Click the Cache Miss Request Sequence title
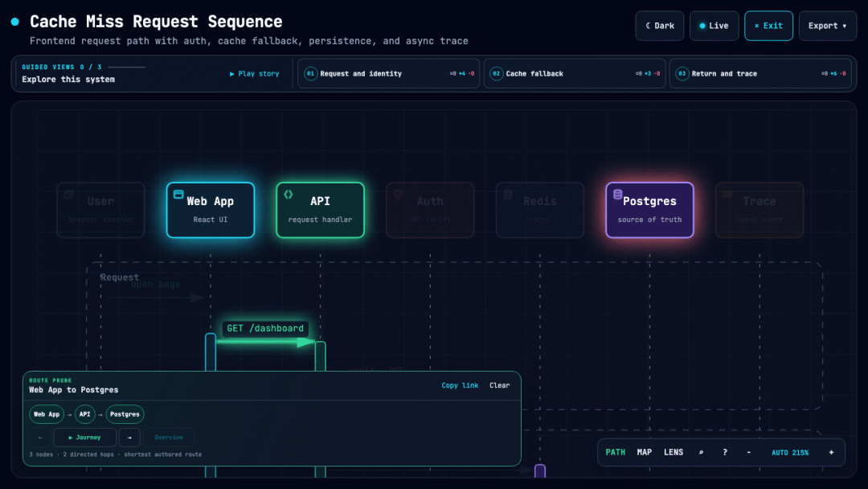The height and width of the screenshot is (489, 868). coord(156,22)
